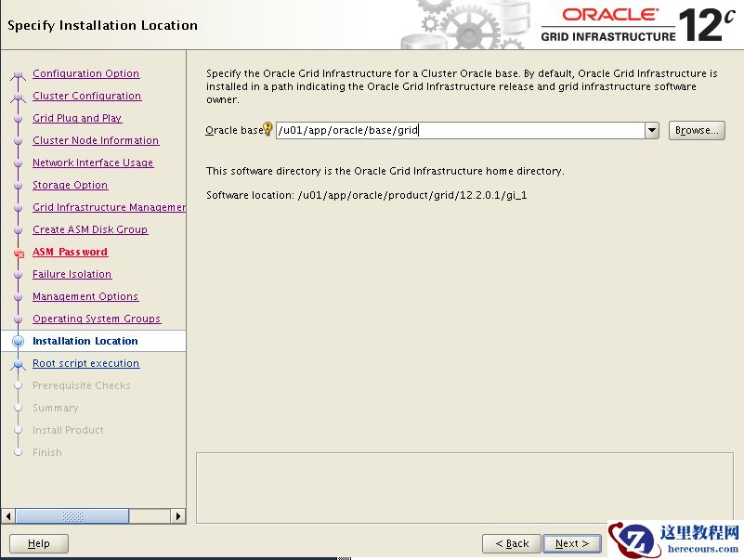Click the Browse button
744x560 pixels.
point(697,130)
